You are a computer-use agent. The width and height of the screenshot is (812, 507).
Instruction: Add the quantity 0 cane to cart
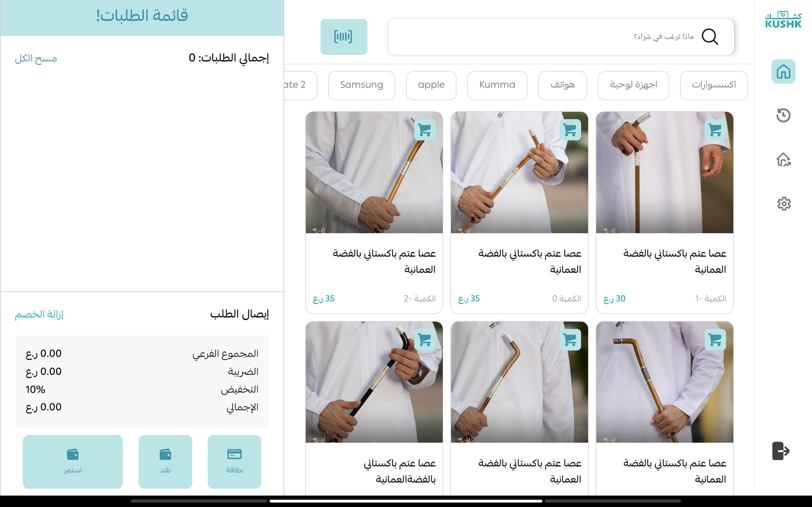(570, 130)
